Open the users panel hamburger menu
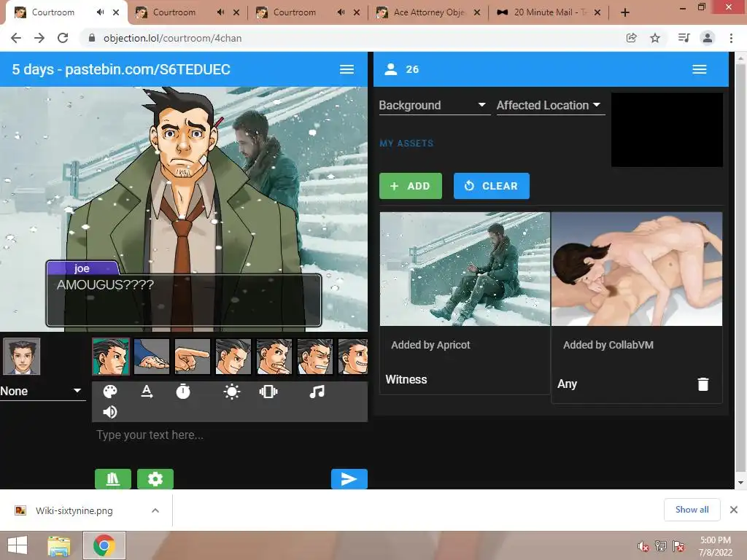This screenshot has height=560, width=747. pyautogui.click(x=700, y=69)
